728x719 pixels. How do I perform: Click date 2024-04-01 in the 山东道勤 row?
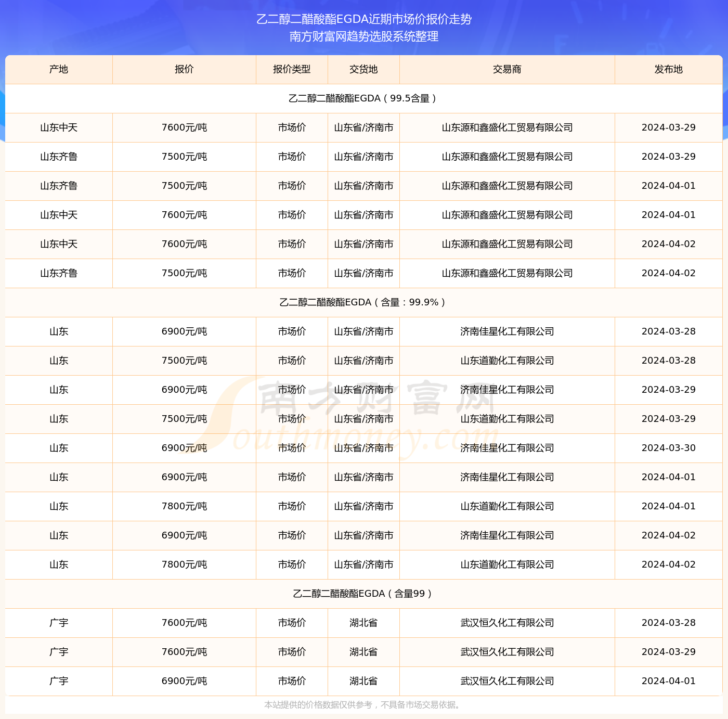[669, 506]
